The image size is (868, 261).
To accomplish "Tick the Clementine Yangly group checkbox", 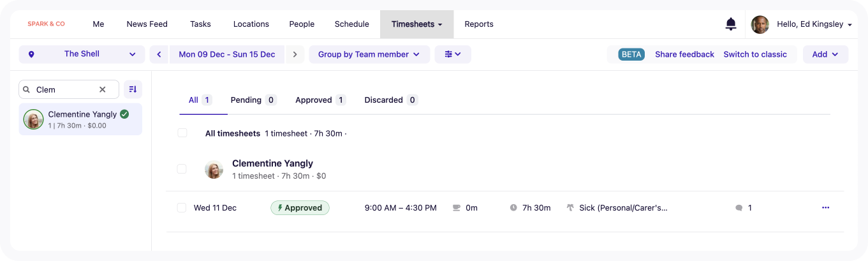I will click(182, 169).
